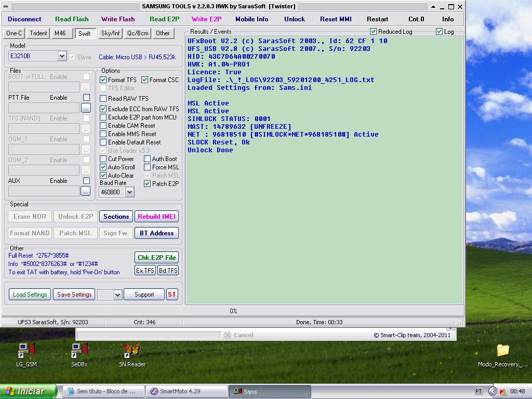Image resolution: width=532 pixels, height=399 pixels.
Task: Click the Cnt.0 toolbar button
Action: pyautogui.click(x=416, y=19)
